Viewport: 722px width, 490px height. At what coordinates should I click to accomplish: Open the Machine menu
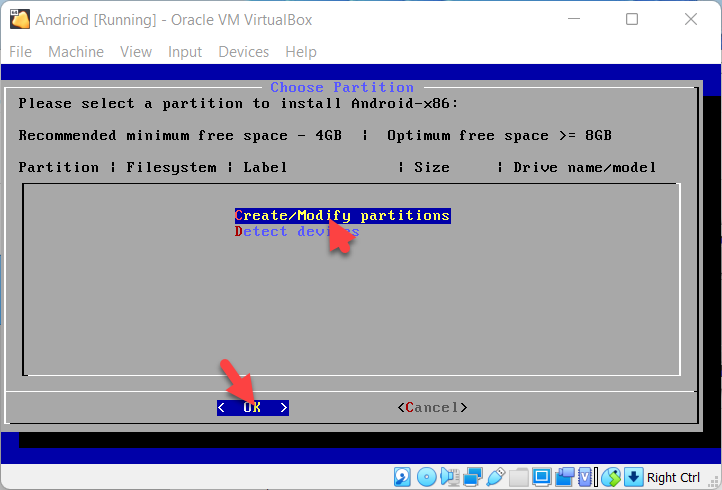coord(76,52)
